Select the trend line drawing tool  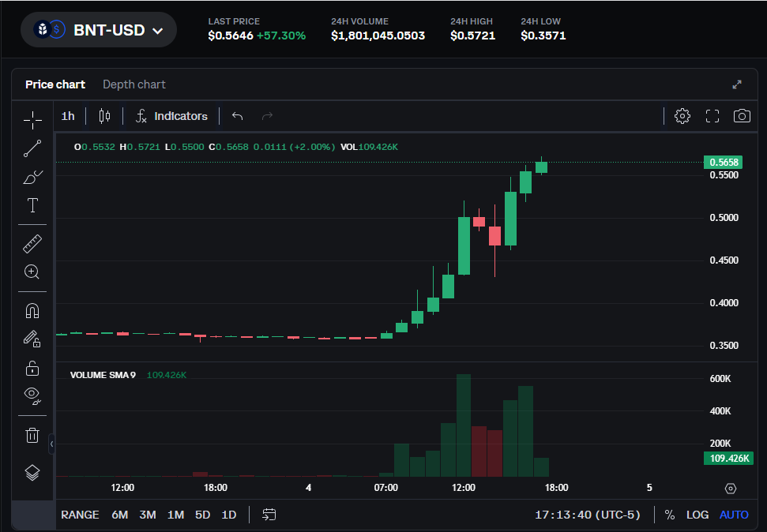point(32,148)
